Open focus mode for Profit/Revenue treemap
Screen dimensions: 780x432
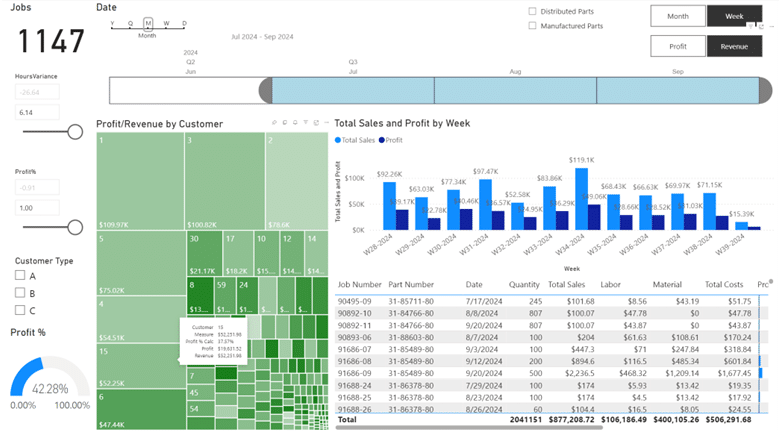pos(316,122)
